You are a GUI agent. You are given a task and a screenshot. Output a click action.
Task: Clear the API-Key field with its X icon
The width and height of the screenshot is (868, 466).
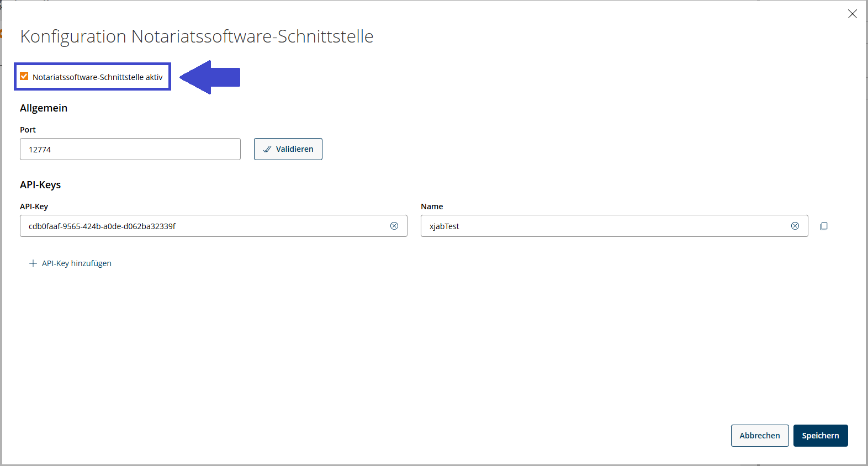394,226
